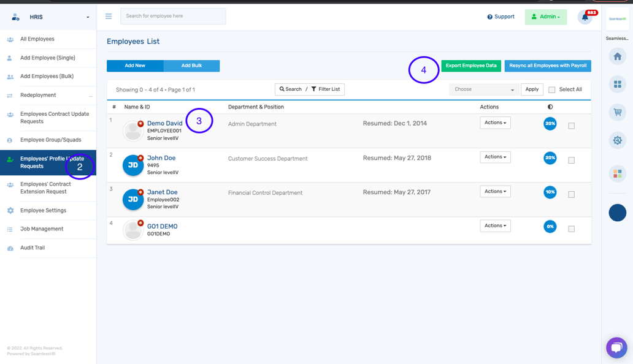Click Janet Doe's JD avatar
This screenshot has height=364, width=633.
pyautogui.click(x=133, y=200)
